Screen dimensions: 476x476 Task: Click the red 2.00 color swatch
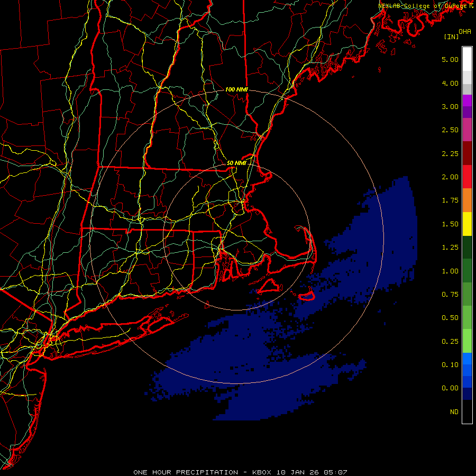point(467,177)
